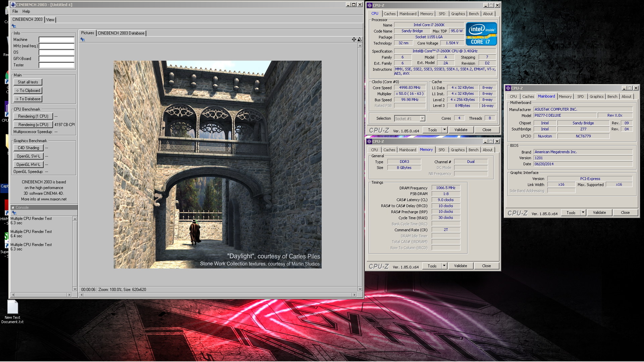The height and width of the screenshot is (362, 644).
Task: Open the Help menu in CINEBENCH
Action: click(x=26, y=11)
